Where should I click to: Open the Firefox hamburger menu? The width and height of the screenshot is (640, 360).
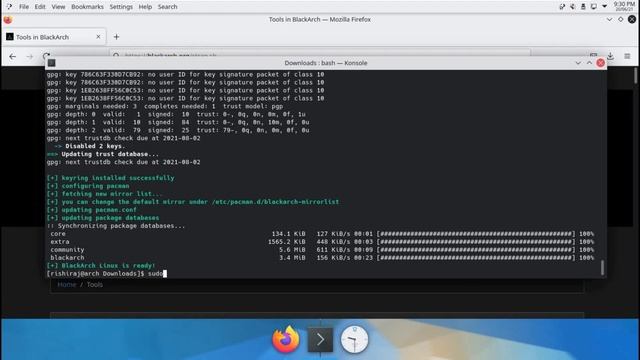pos(627,56)
